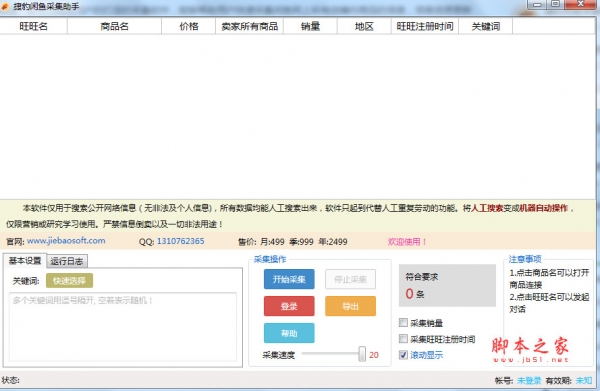Click the 卖家所有商品 column header
The width and height of the screenshot is (600, 391).
(249, 26)
